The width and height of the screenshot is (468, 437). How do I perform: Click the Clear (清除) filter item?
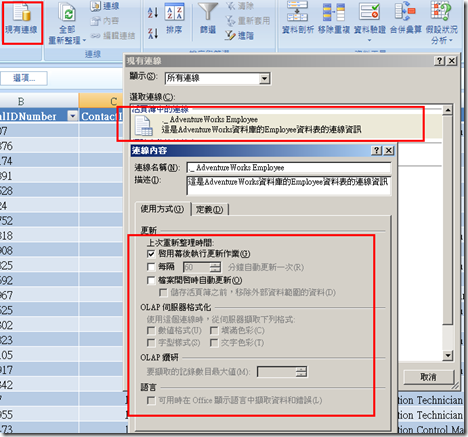240,6
